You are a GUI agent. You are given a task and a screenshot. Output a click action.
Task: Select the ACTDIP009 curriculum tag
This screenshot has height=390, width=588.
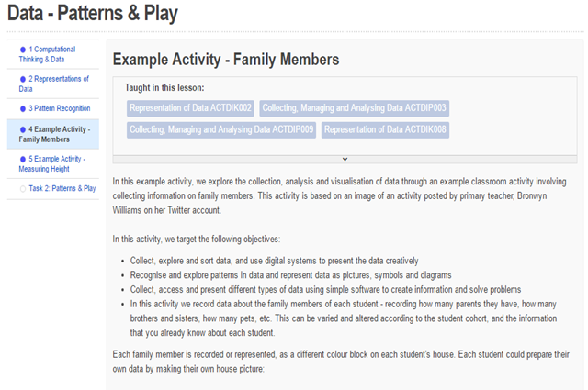tap(221, 130)
